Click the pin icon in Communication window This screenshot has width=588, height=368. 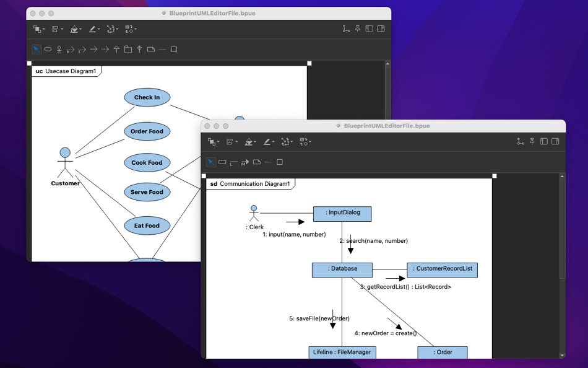tap(532, 141)
